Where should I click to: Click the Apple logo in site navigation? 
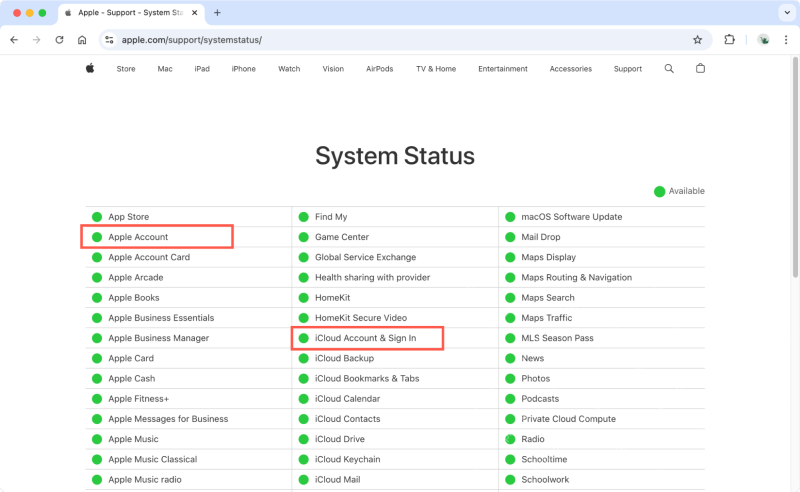pyautogui.click(x=89, y=69)
